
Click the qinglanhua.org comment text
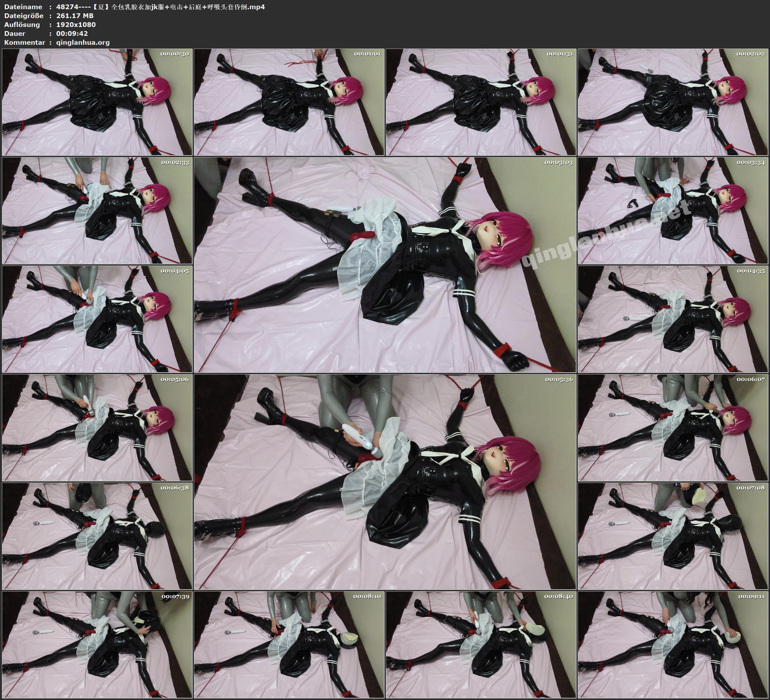[x=83, y=43]
